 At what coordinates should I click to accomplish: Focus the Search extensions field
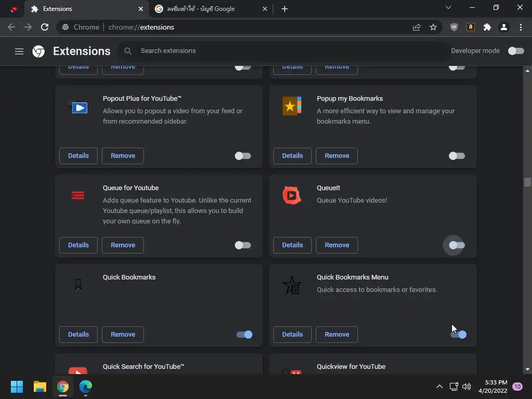[x=283, y=51]
